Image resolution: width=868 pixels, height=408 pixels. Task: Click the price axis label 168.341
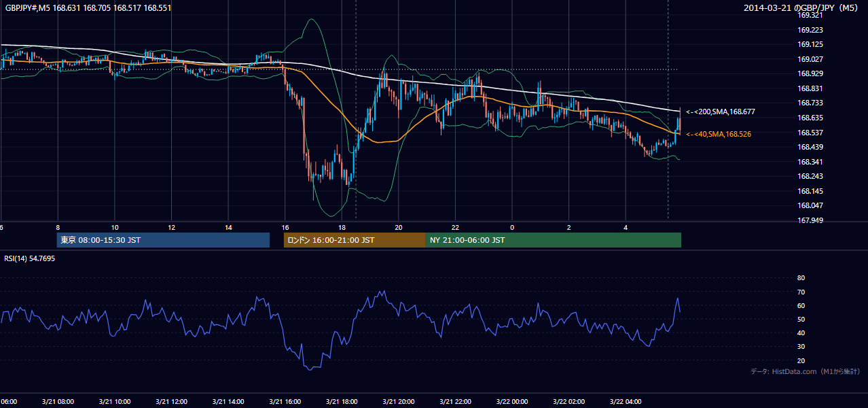pyautogui.click(x=810, y=163)
